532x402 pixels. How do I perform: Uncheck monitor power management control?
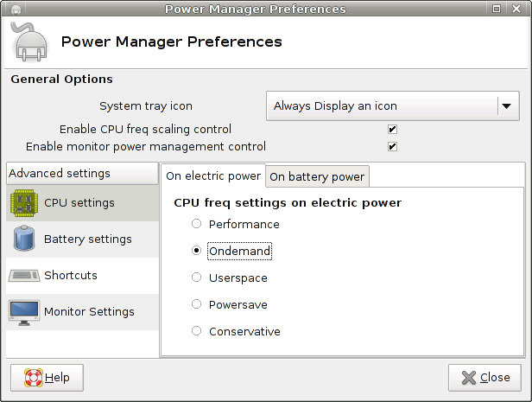click(392, 147)
